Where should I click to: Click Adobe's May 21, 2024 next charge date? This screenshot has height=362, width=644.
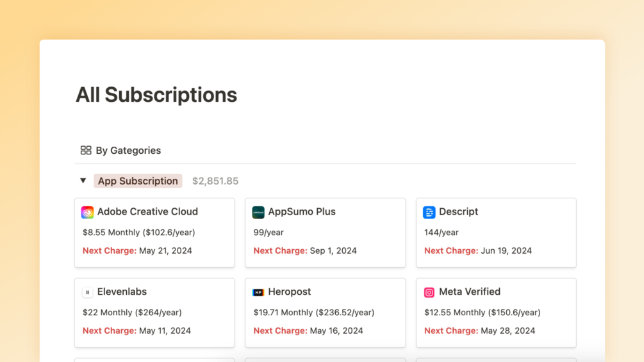tap(165, 251)
